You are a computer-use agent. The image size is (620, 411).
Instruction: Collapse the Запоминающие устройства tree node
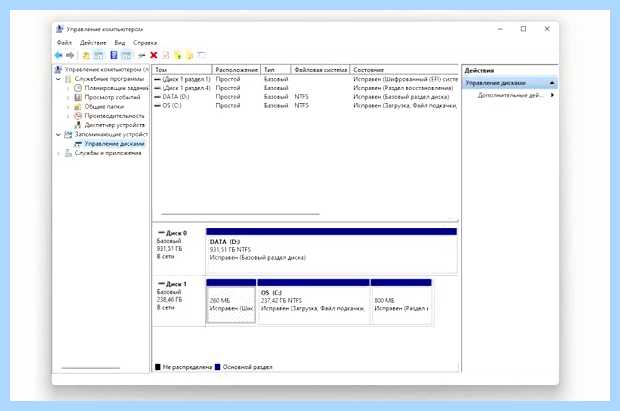point(59,134)
